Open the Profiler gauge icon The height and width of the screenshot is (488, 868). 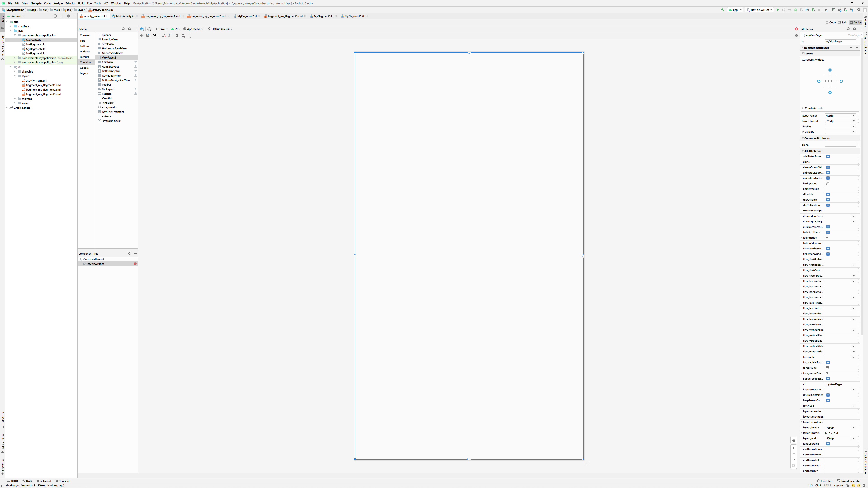coord(807,10)
